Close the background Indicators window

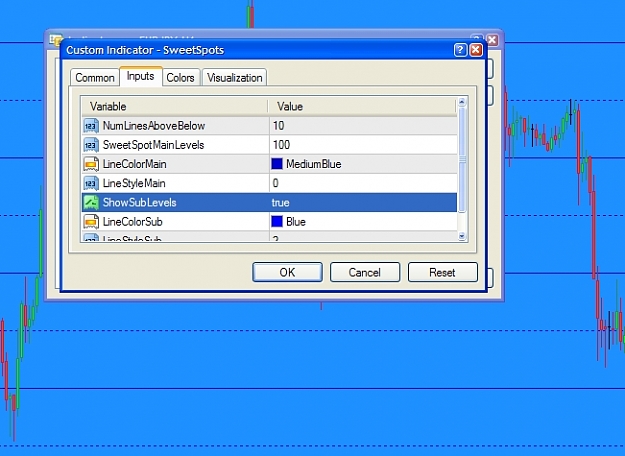coord(493,40)
